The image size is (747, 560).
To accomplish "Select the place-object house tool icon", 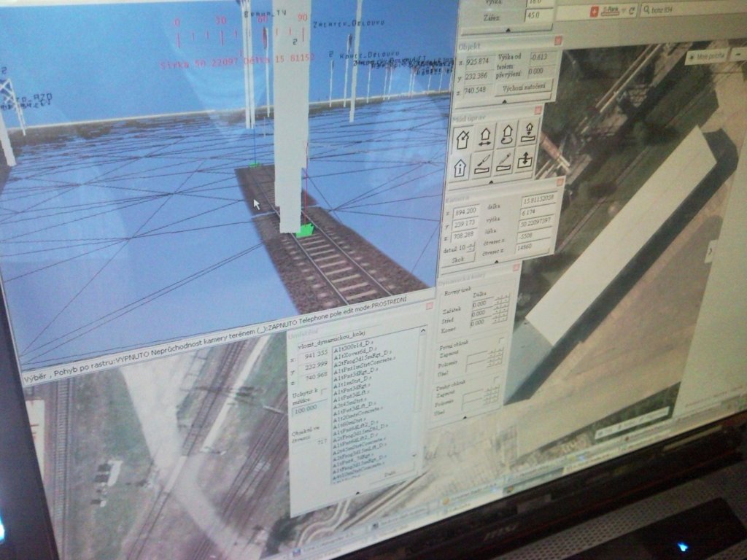I will point(462,139).
